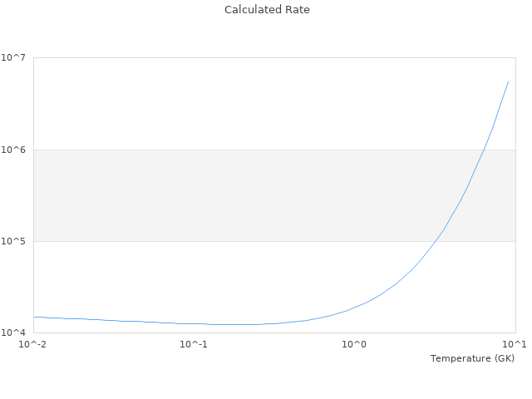Click the "Temperature (GK)" axis label

472,358
